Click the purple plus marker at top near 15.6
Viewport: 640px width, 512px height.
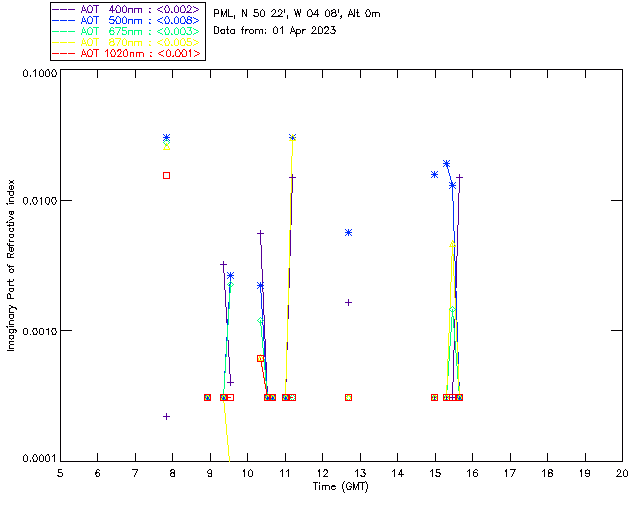pos(459,177)
